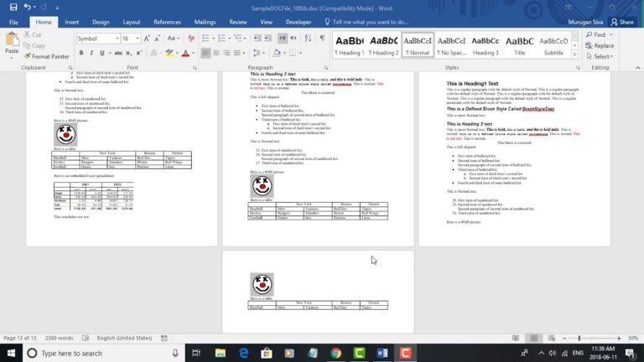Switch to the Design tab
This screenshot has height=362, width=644.
[101, 22]
